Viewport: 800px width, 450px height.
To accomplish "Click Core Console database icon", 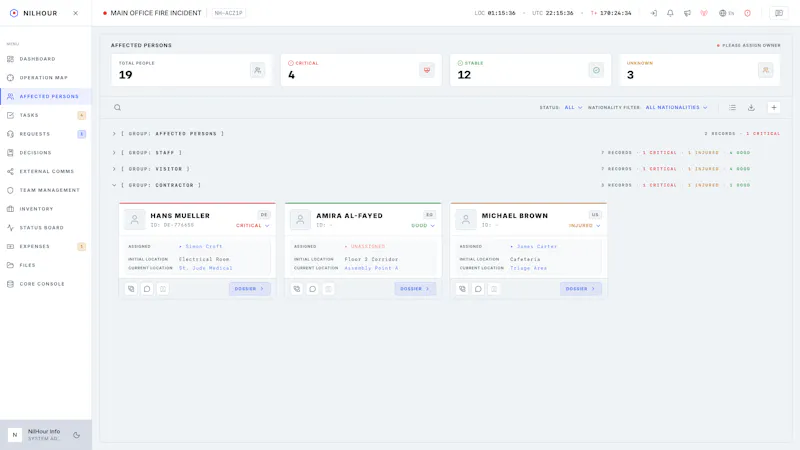I will point(10,284).
